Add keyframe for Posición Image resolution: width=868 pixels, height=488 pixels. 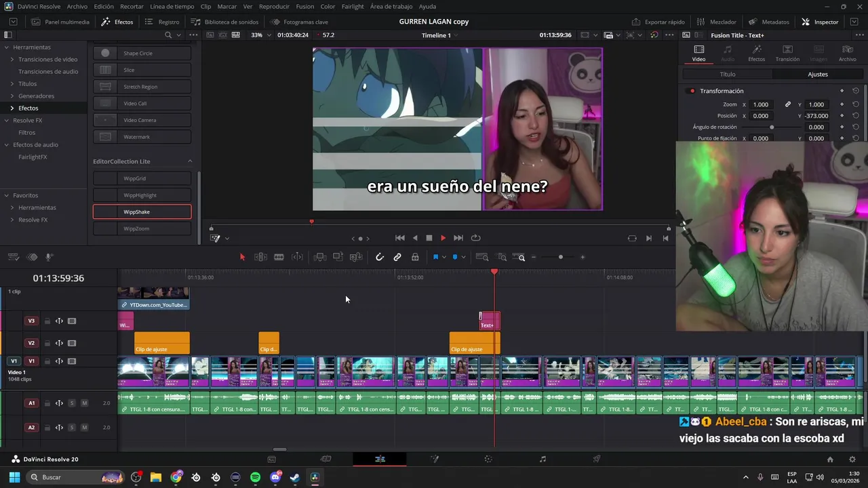tap(842, 116)
